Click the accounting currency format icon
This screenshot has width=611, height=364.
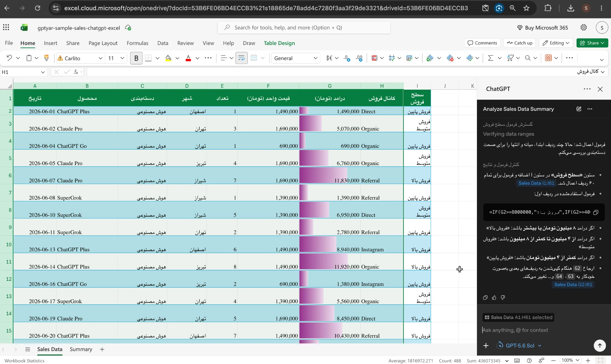tap(329, 58)
